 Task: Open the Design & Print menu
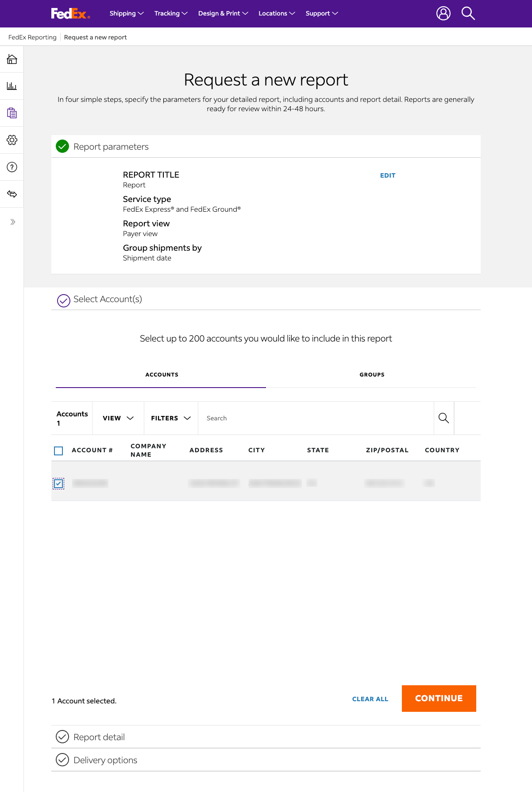(x=223, y=13)
